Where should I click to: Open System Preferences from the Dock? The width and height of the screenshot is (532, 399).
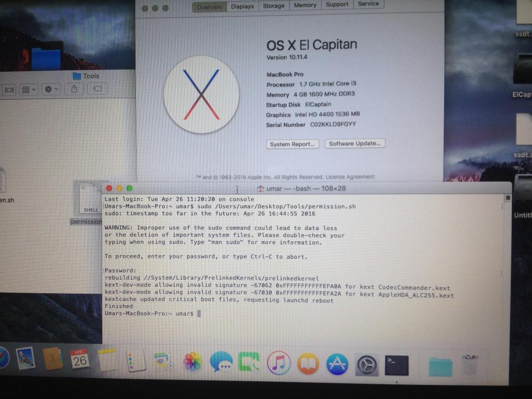click(367, 364)
